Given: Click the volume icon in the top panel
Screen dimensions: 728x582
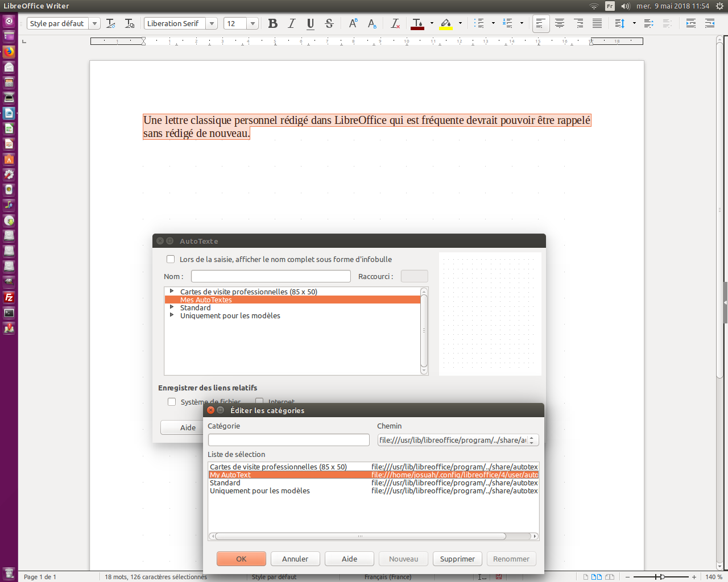Looking at the screenshot, I should [626, 6].
